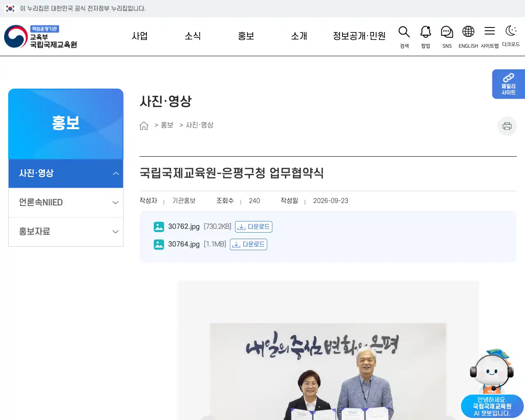Click the author name 기관홍보
The width and height of the screenshot is (525, 420).
[x=184, y=201]
